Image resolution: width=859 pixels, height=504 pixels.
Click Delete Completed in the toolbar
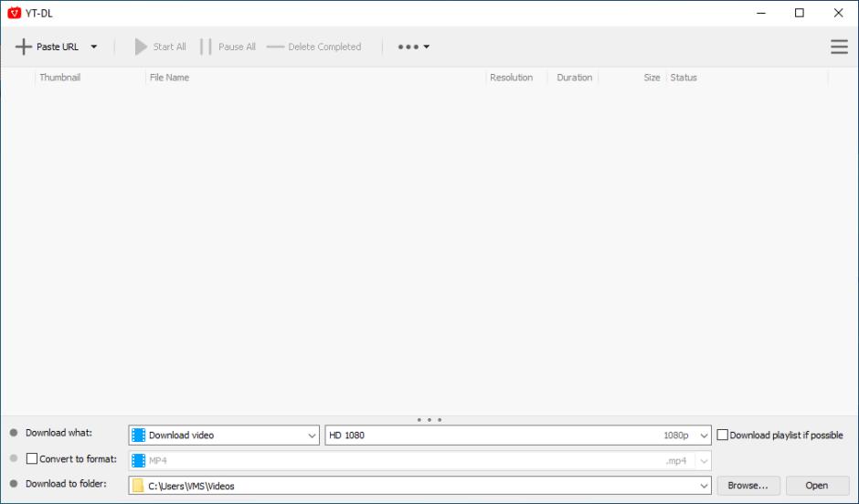click(x=314, y=47)
